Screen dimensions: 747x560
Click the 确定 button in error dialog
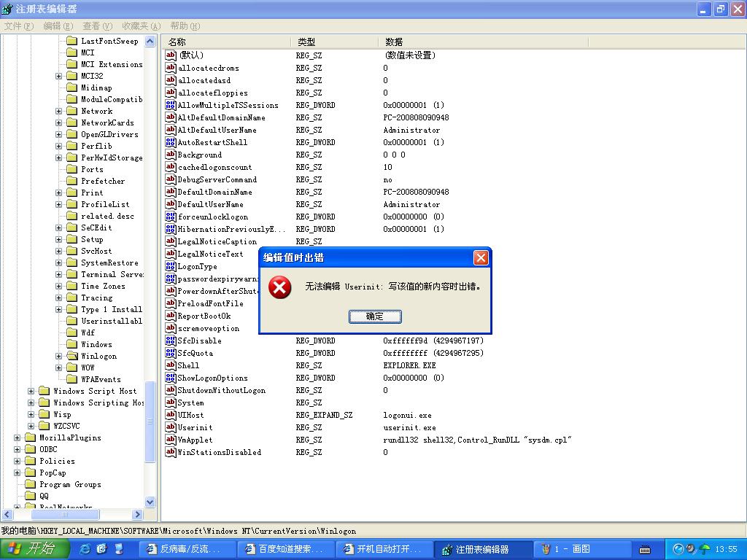coord(375,316)
